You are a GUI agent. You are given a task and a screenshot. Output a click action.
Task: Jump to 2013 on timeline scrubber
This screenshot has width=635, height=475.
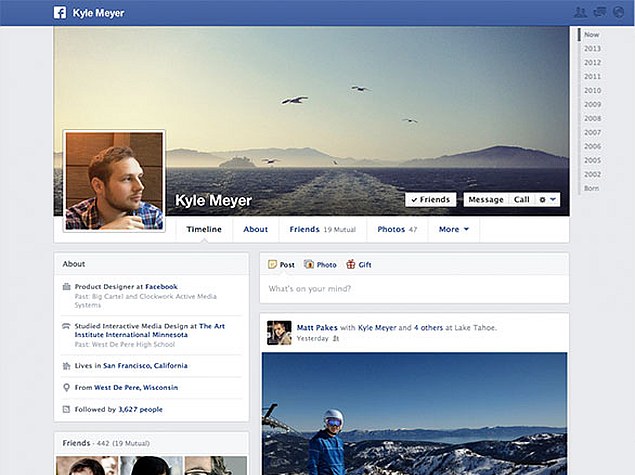[x=592, y=49]
